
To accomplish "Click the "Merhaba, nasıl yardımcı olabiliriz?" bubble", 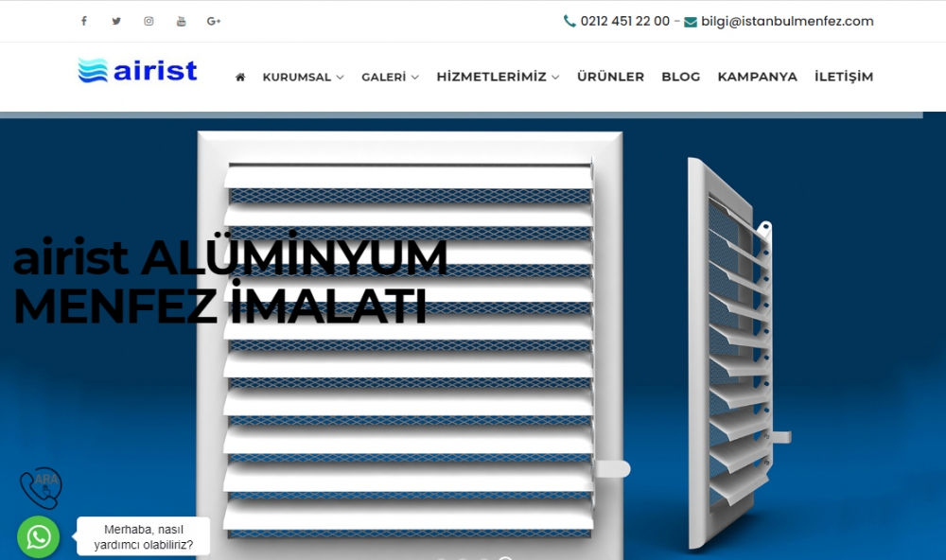I will [x=143, y=536].
